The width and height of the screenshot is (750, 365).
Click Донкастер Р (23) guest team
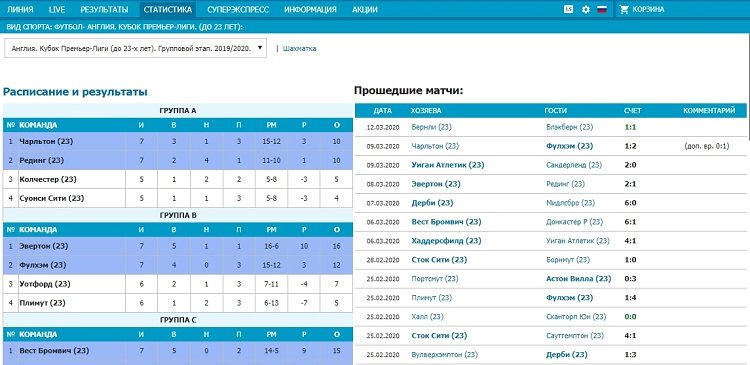[x=574, y=222]
